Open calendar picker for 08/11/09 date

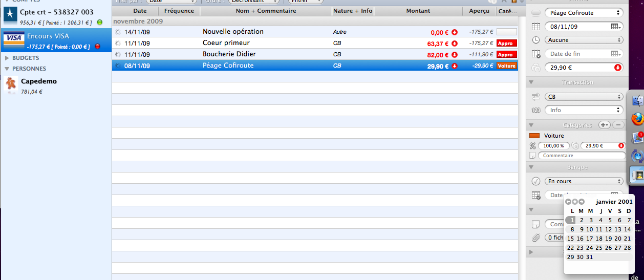(x=616, y=26)
